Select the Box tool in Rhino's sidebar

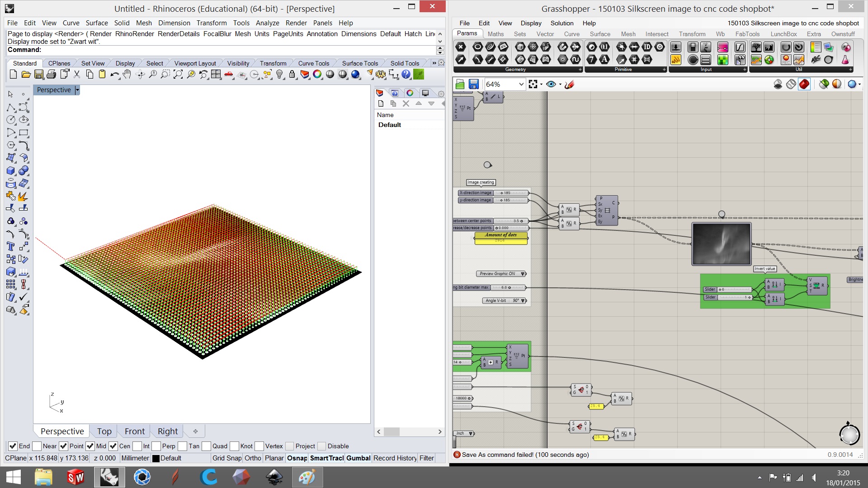pyautogui.click(x=10, y=171)
